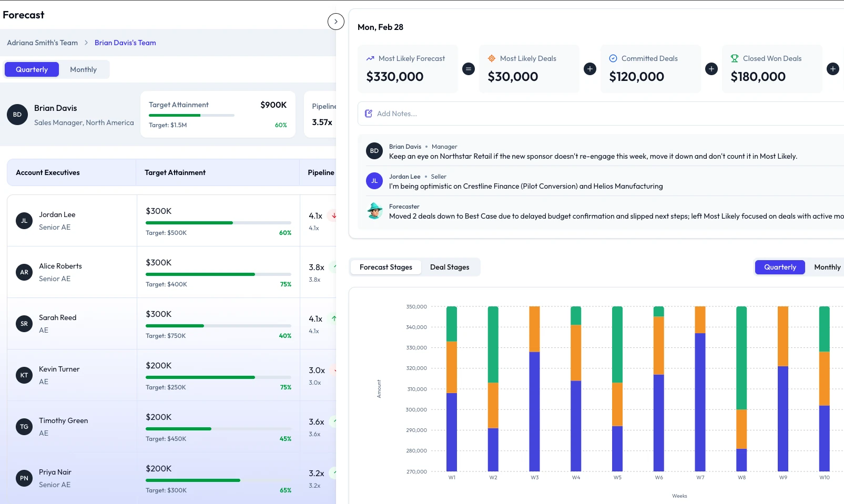Switch to the Deal Stages tab

click(450, 267)
